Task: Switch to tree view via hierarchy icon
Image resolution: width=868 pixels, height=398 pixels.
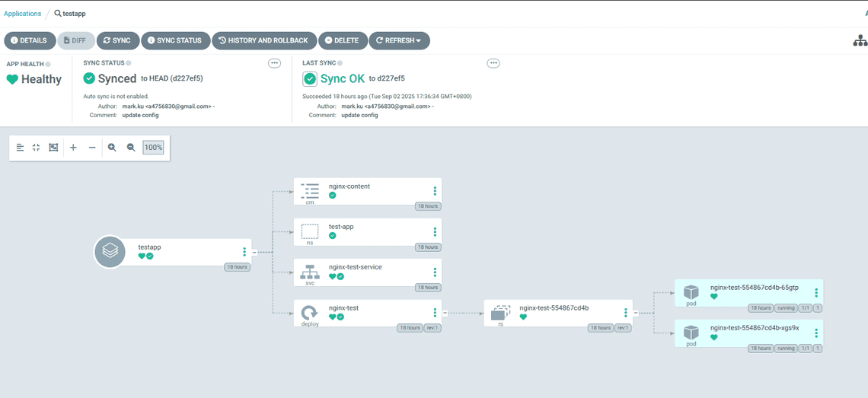Action: 860,41
